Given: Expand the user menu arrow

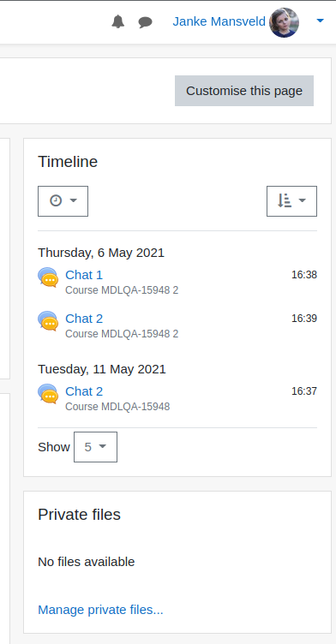Looking at the screenshot, I should pyautogui.click(x=321, y=21).
